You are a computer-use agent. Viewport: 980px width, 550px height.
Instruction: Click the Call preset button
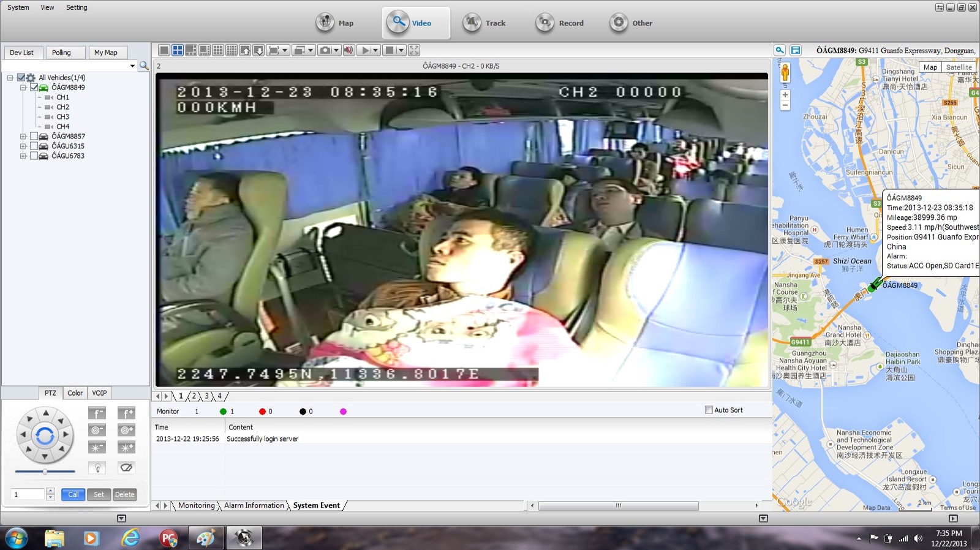tap(73, 494)
